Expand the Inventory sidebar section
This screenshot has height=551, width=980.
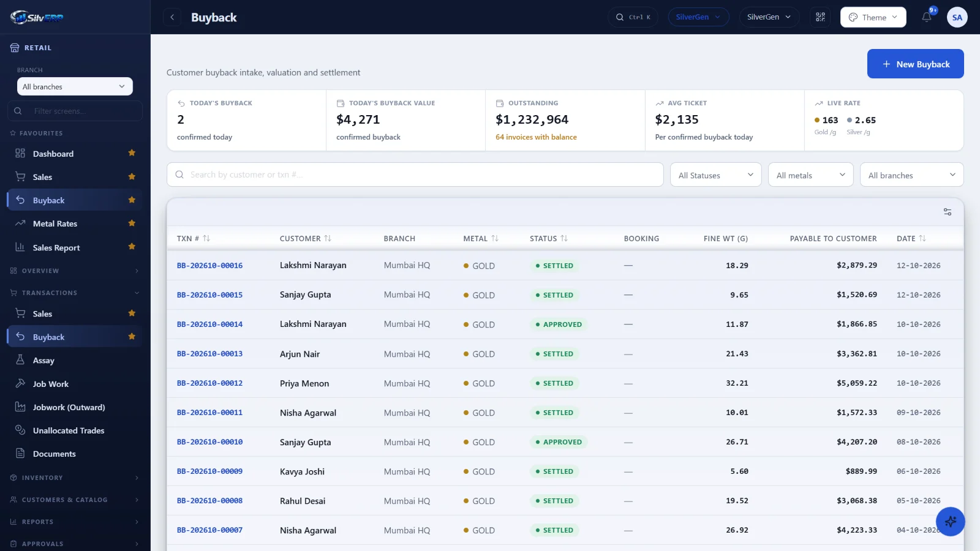[75, 478]
